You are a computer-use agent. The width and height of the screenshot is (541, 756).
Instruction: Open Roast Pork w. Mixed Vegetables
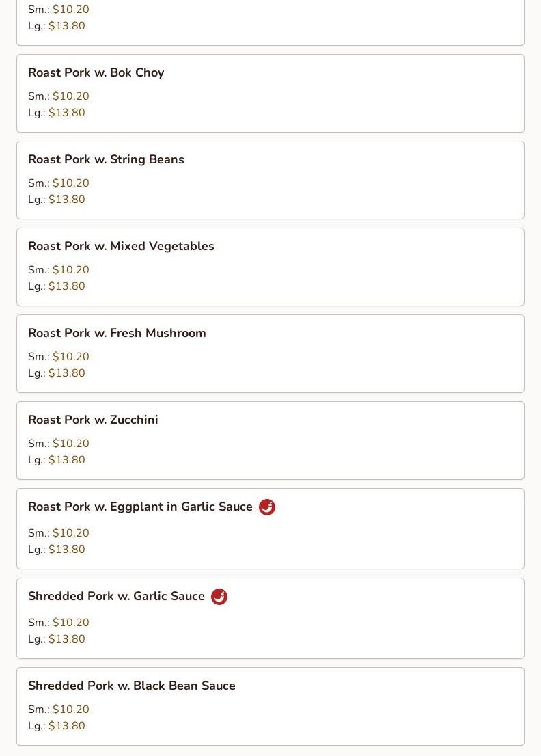(121, 247)
